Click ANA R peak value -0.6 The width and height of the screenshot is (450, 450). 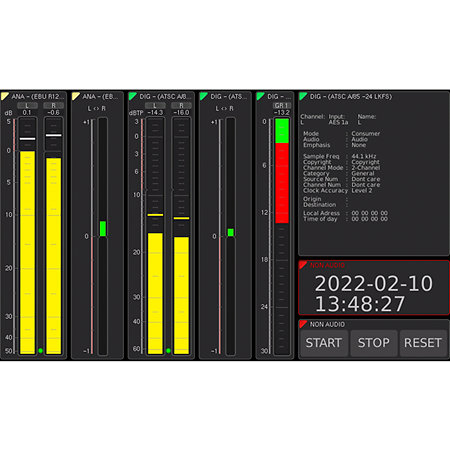[x=53, y=113]
